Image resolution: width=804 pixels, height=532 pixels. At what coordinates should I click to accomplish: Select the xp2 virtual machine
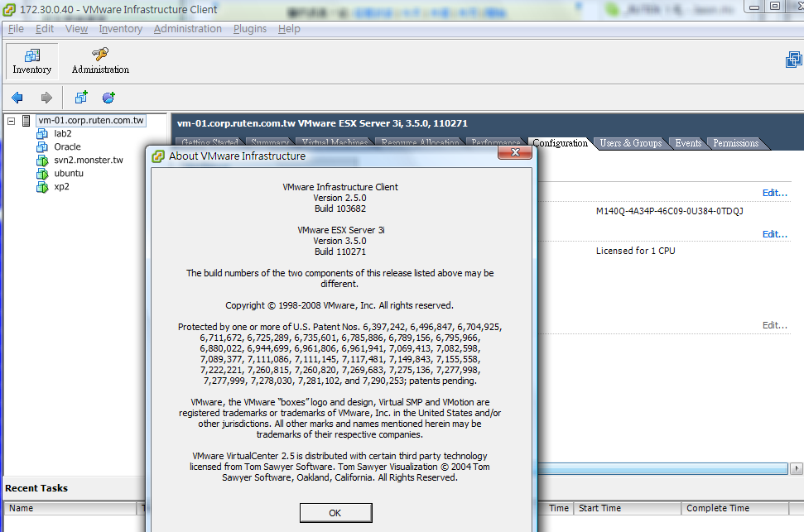coord(61,187)
